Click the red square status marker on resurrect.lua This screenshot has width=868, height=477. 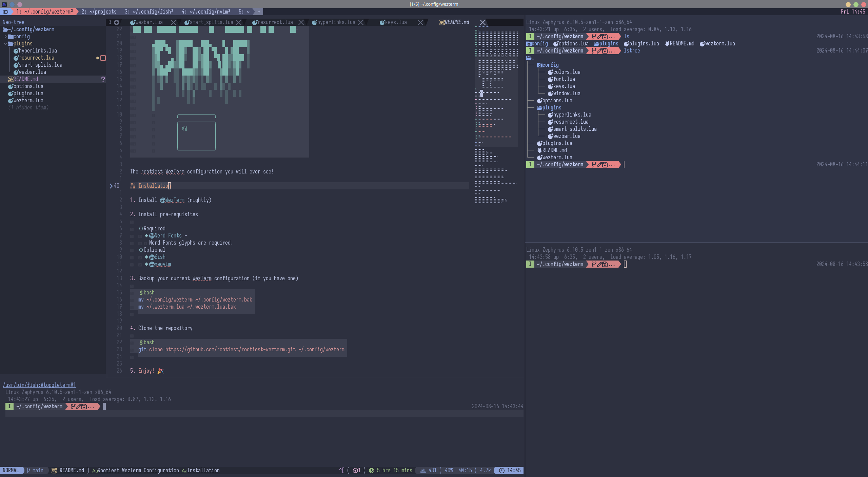pyautogui.click(x=103, y=58)
